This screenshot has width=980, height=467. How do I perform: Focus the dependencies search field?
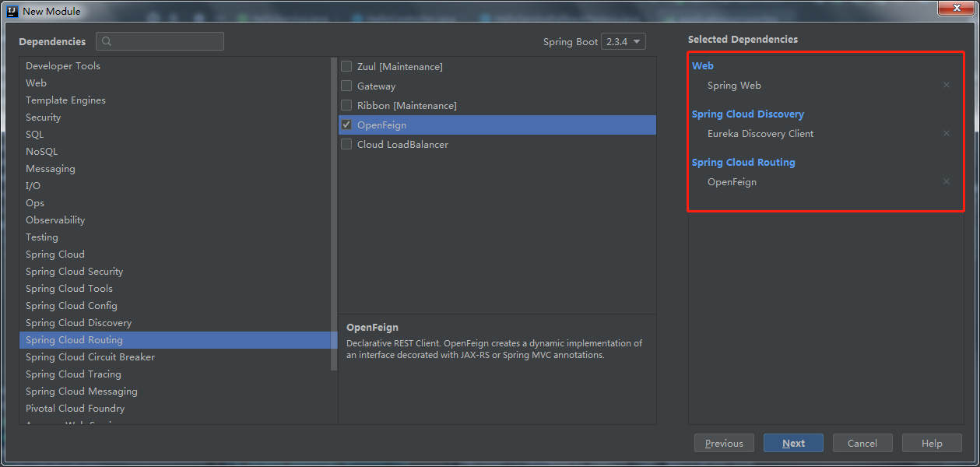[x=160, y=41]
